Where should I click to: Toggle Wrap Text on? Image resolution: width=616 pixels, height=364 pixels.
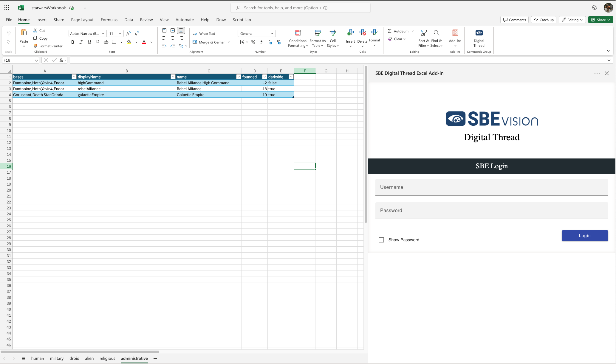click(204, 33)
